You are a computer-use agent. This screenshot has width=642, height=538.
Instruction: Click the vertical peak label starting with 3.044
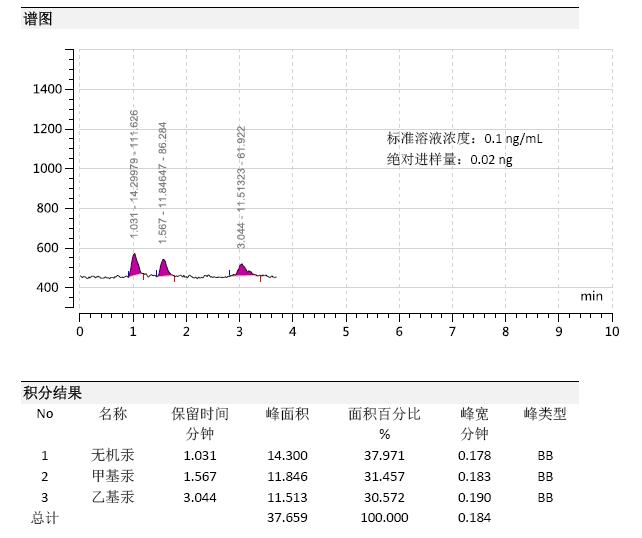click(241, 187)
